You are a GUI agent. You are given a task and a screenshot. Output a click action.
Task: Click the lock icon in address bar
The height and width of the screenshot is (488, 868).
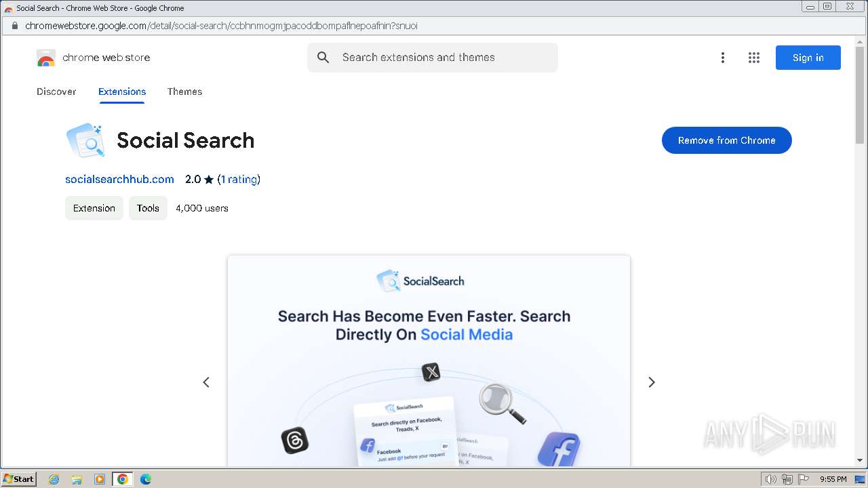(x=14, y=26)
